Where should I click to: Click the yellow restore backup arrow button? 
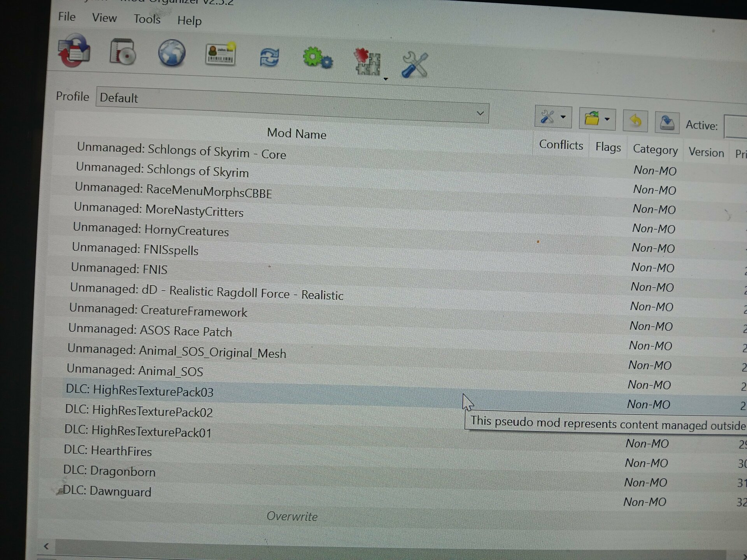[x=635, y=121]
